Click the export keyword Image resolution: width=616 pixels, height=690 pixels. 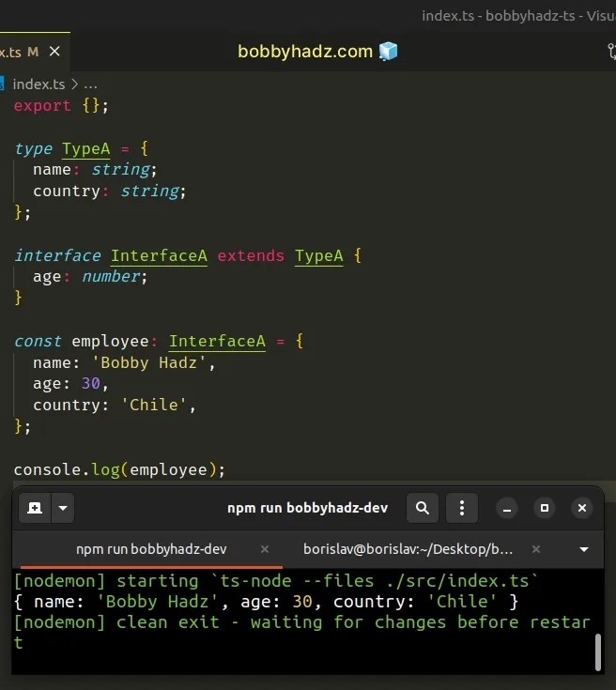click(x=42, y=105)
